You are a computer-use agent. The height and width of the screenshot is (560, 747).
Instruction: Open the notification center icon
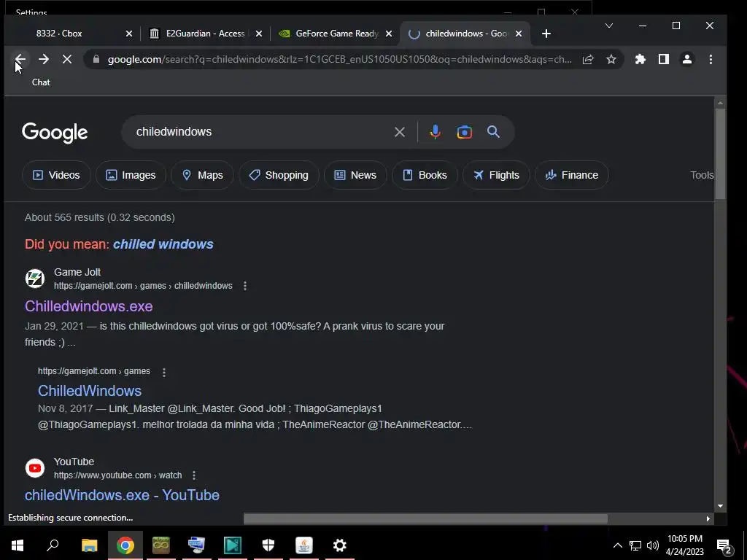[724, 546]
